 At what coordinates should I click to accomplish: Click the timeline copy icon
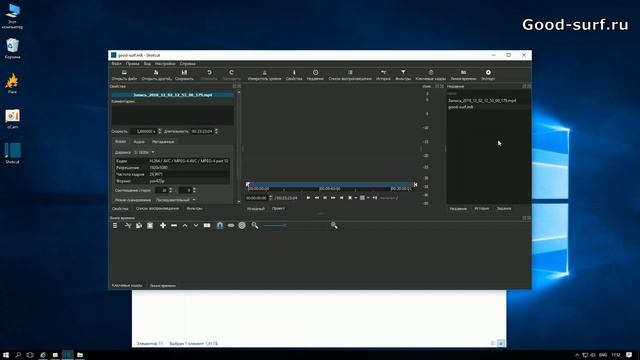coord(139,225)
